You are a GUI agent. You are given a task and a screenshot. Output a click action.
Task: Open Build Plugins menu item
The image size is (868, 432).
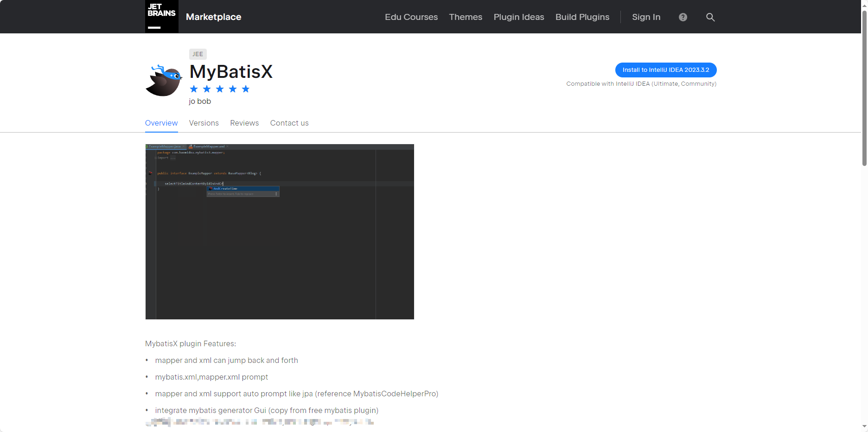(582, 17)
